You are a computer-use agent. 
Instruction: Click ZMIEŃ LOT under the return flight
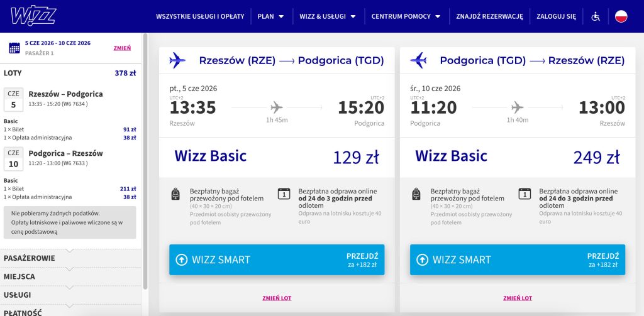pos(518,298)
